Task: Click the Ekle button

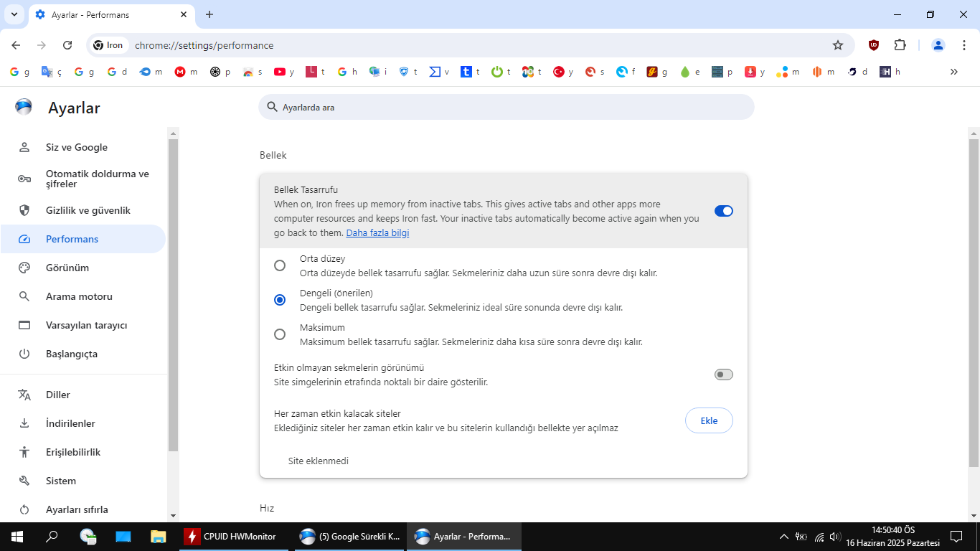Action: point(709,420)
